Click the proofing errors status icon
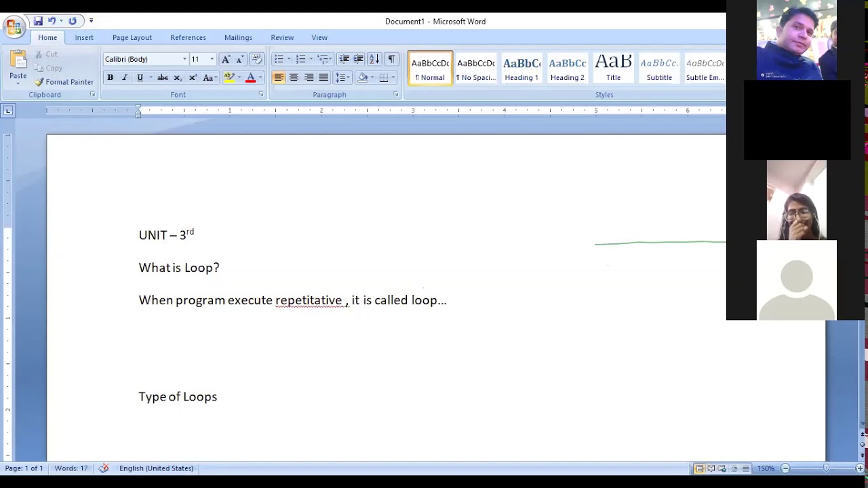 click(x=104, y=468)
